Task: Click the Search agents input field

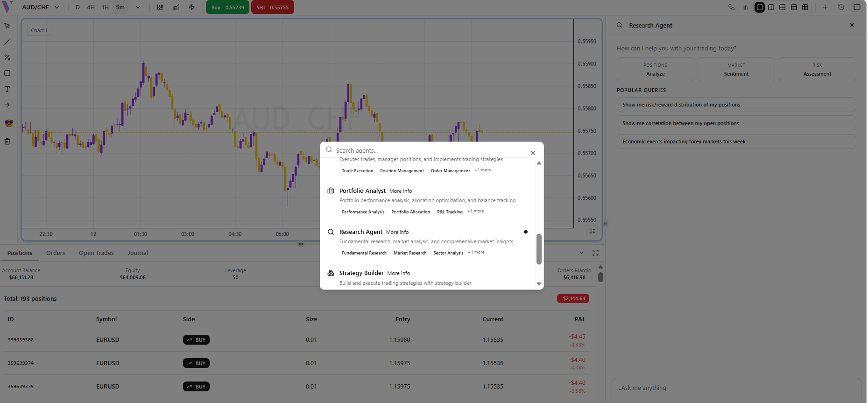Action: (x=430, y=150)
